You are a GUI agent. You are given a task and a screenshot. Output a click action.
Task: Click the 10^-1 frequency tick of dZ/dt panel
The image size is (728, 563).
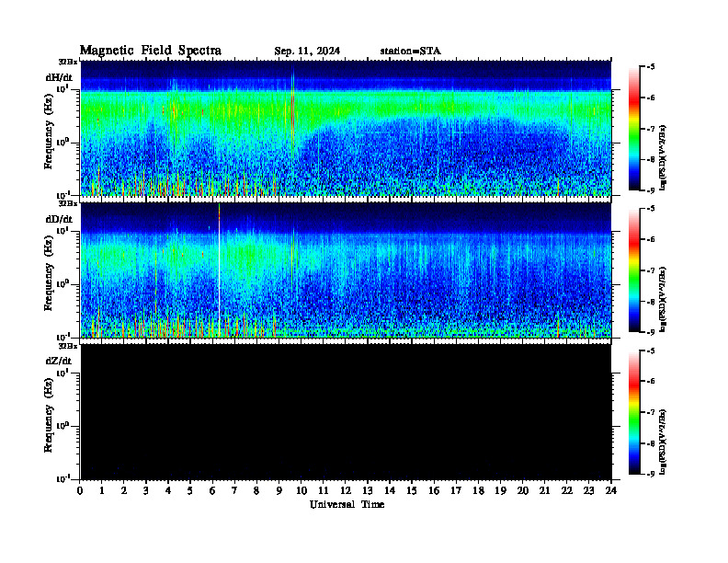pos(63,478)
